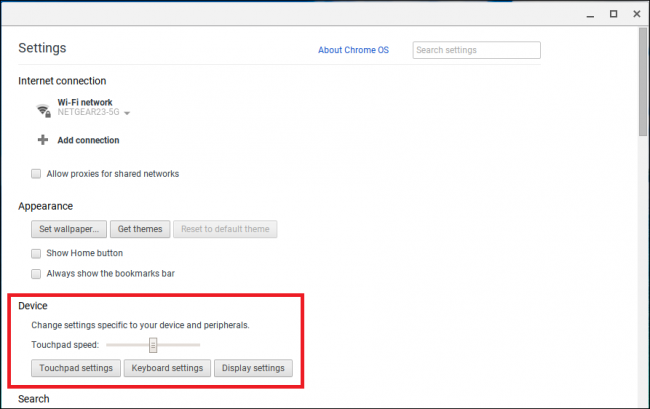Viewport: 650px width, 409px height.
Task: Open Display settings
Action: 253,368
